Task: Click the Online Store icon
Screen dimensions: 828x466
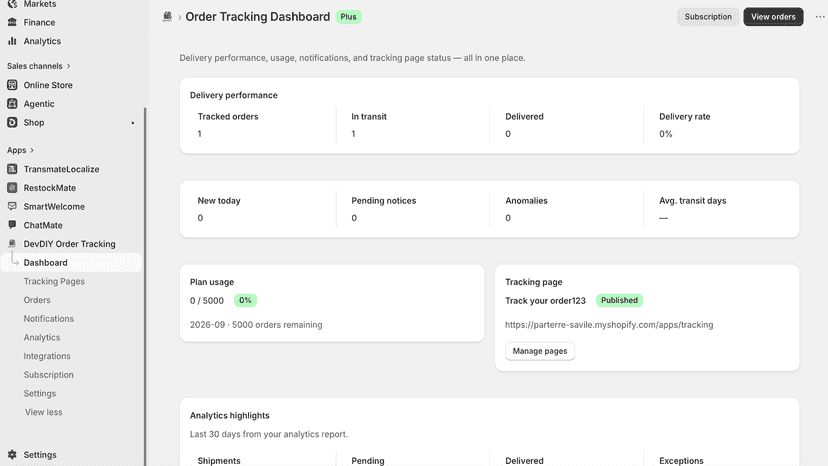Action: coord(12,85)
